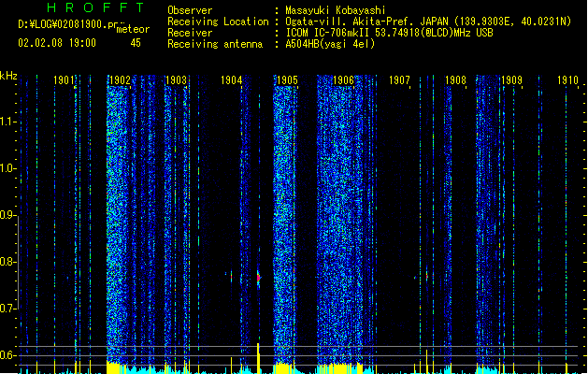
Task: Click the 0.8 kHz axis label
Action: 7,262
